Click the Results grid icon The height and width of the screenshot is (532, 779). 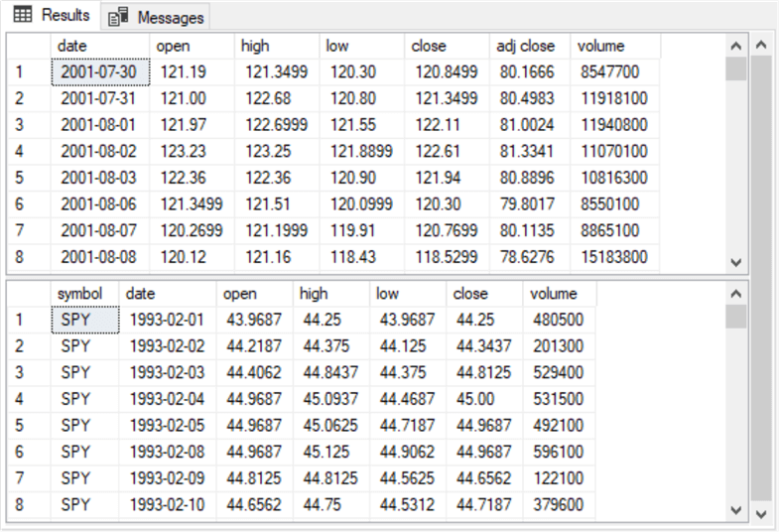point(23,15)
